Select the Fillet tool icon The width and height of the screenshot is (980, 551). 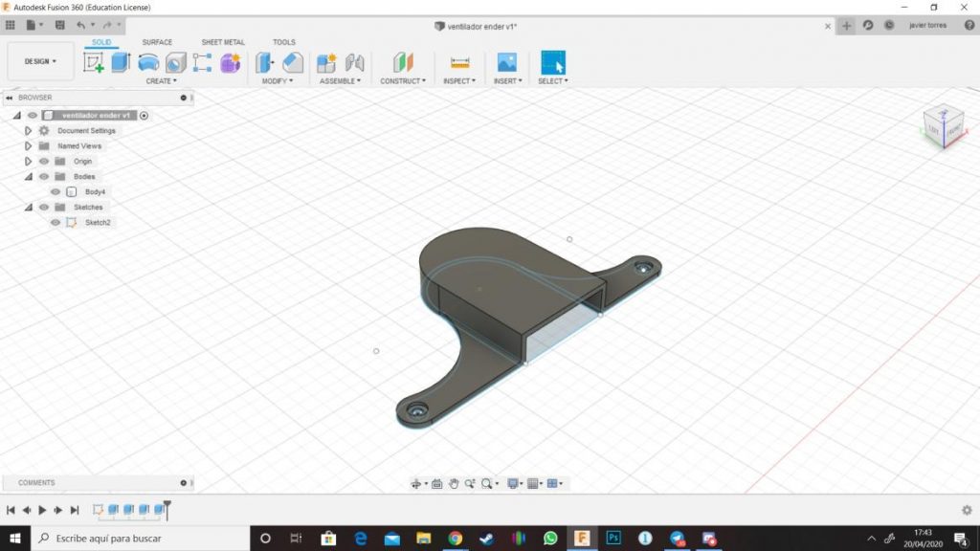click(x=293, y=63)
